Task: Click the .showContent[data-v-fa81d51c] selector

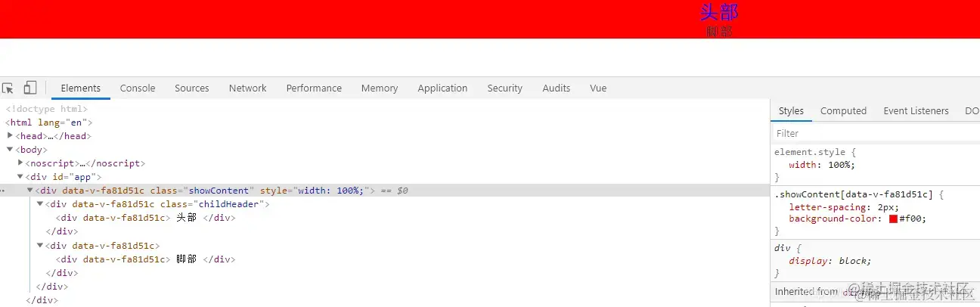Action: 854,194
